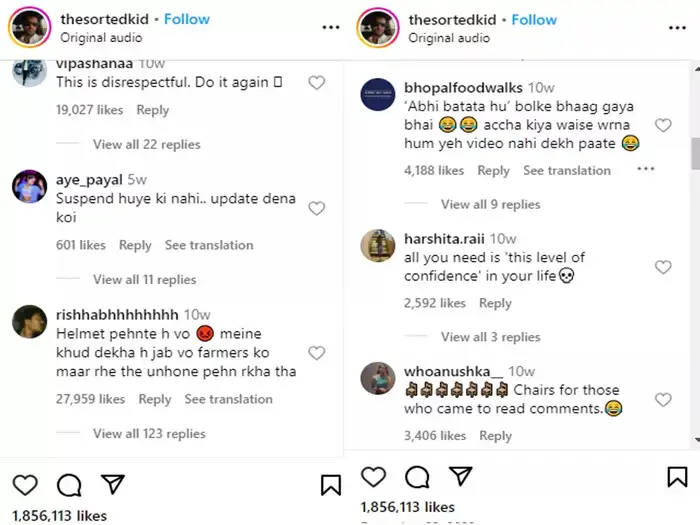Share post using left panel paper plane icon
Viewport: 700px width, 525px height.
pyautogui.click(x=113, y=485)
